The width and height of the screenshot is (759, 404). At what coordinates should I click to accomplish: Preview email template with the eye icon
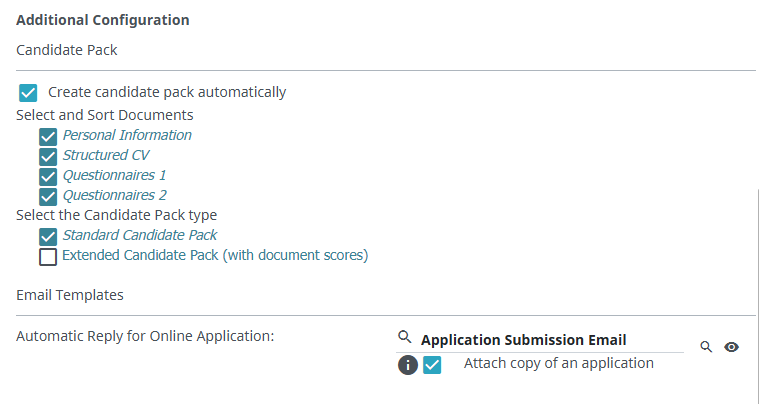(732, 346)
